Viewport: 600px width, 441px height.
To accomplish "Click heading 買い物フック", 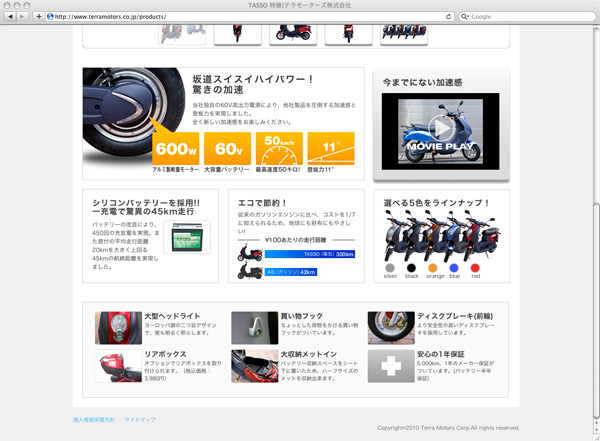I will tap(302, 316).
